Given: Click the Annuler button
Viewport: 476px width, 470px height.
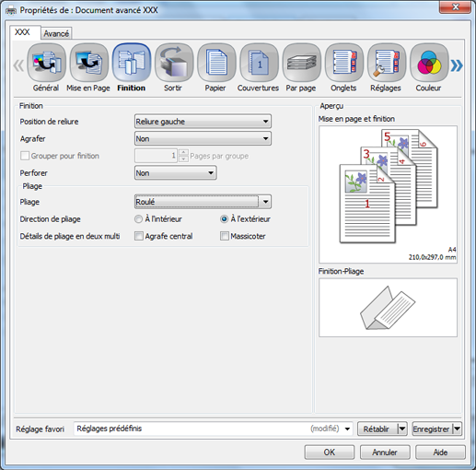Looking at the screenshot, I should (x=385, y=452).
